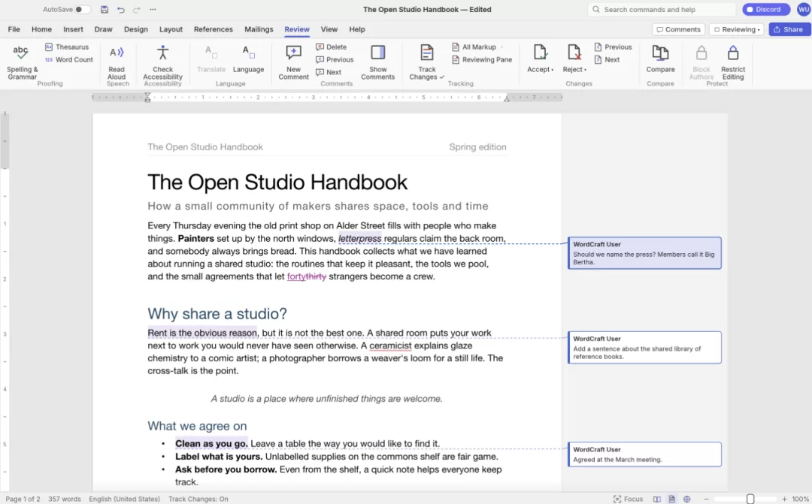The height and width of the screenshot is (504, 812).
Task: Click the Share button
Action: click(x=789, y=29)
